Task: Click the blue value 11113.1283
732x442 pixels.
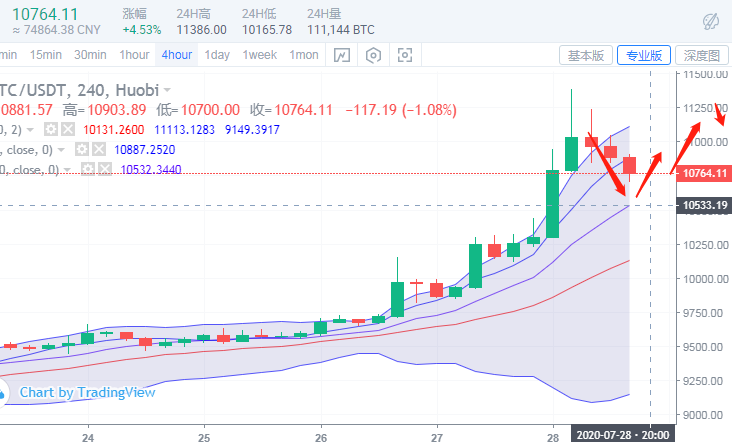Action: (x=184, y=129)
